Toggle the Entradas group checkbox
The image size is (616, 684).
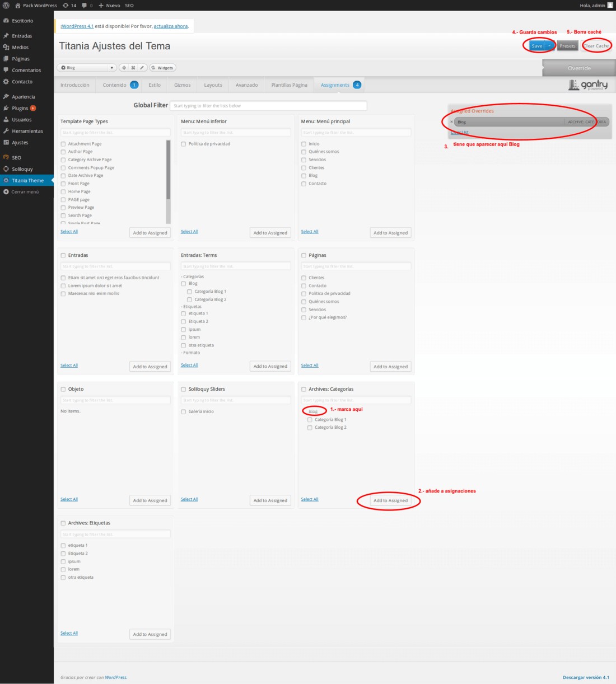[x=63, y=255]
